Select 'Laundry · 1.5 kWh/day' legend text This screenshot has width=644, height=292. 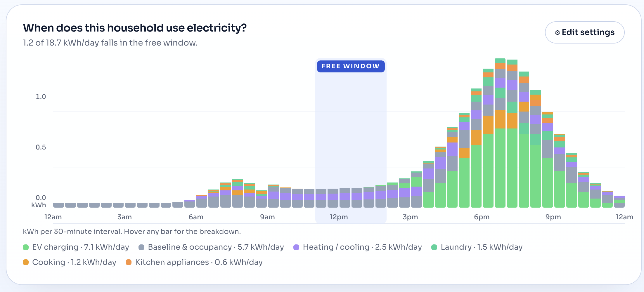tap(482, 247)
